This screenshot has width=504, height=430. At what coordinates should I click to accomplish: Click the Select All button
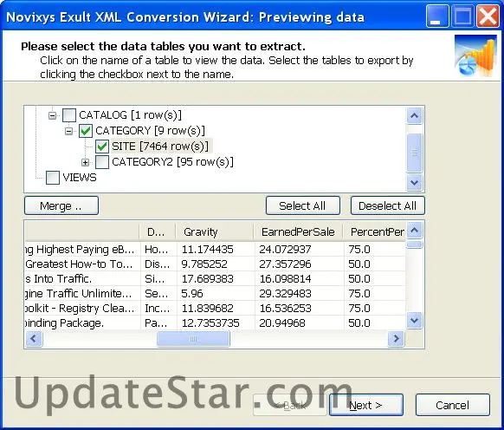click(x=303, y=205)
